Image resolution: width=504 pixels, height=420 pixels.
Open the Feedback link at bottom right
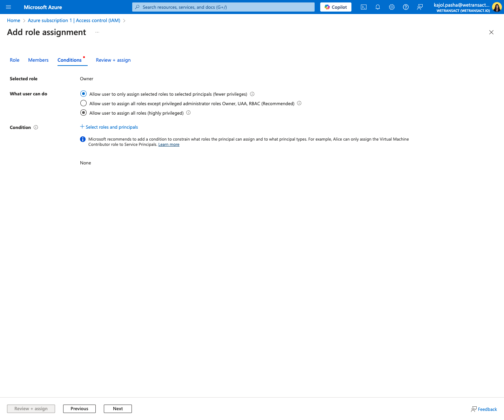click(484, 409)
